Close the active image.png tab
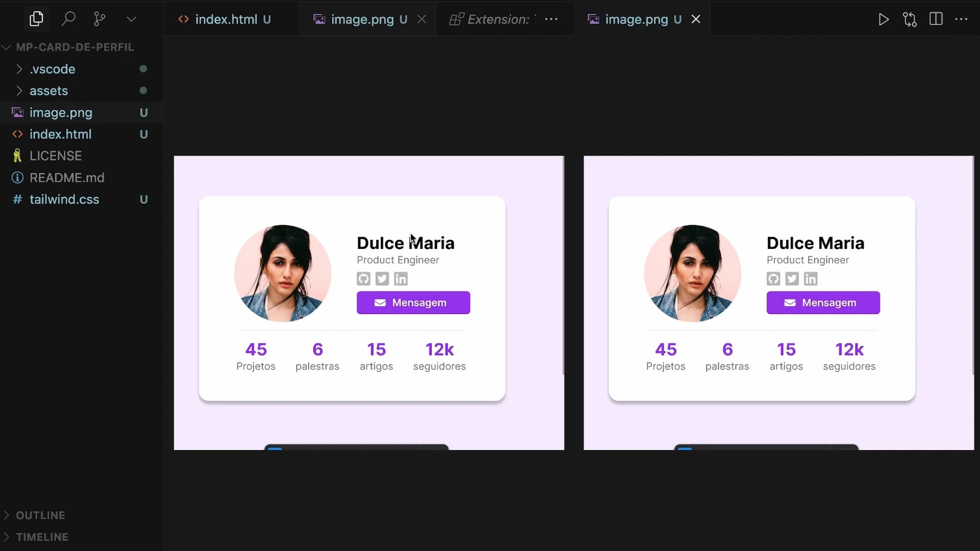 (x=696, y=19)
